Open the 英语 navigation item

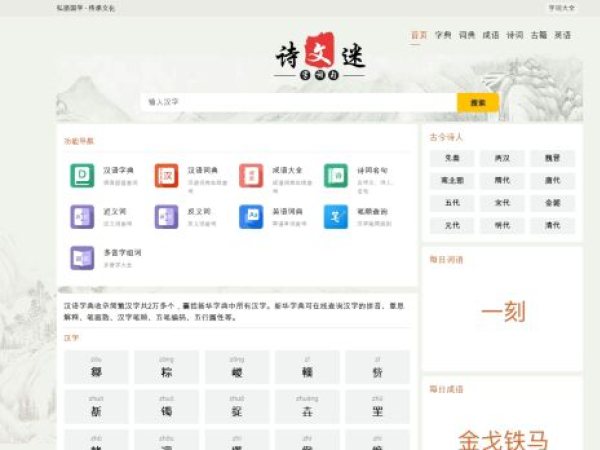562,35
